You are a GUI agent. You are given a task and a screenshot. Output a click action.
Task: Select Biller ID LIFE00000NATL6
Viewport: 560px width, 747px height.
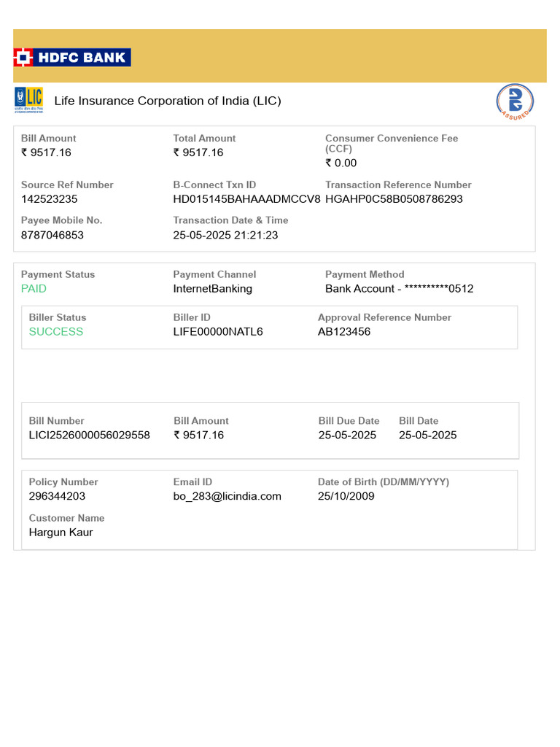coord(218,332)
